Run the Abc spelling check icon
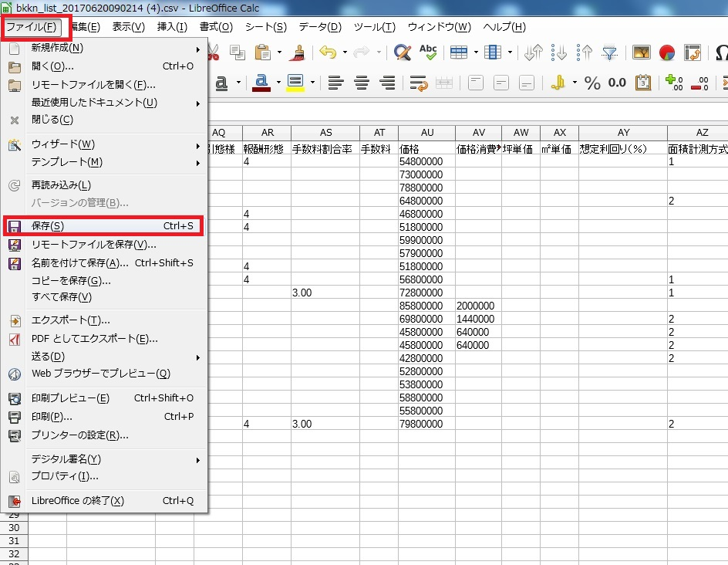Viewport: 728px width, 565px height. pyautogui.click(x=428, y=52)
